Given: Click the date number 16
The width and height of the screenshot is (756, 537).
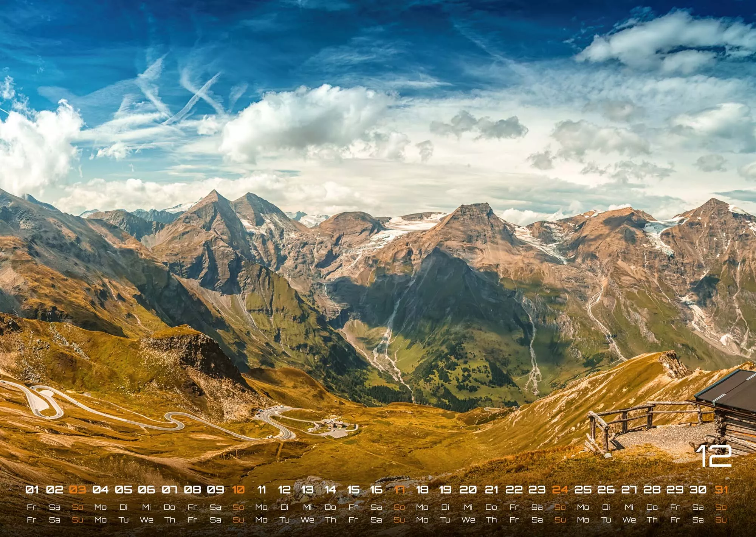Looking at the screenshot, I should pyautogui.click(x=376, y=490).
